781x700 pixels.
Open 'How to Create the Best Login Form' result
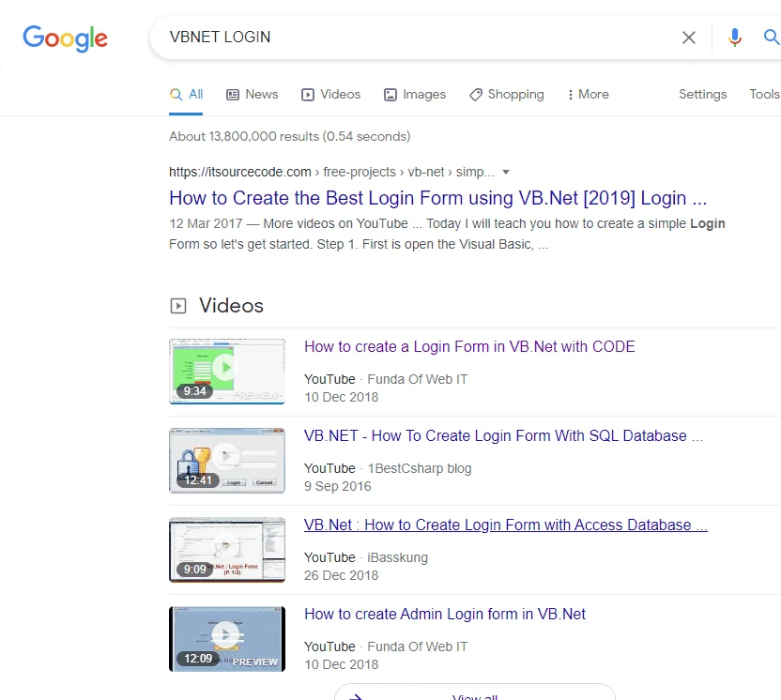pos(437,198)
